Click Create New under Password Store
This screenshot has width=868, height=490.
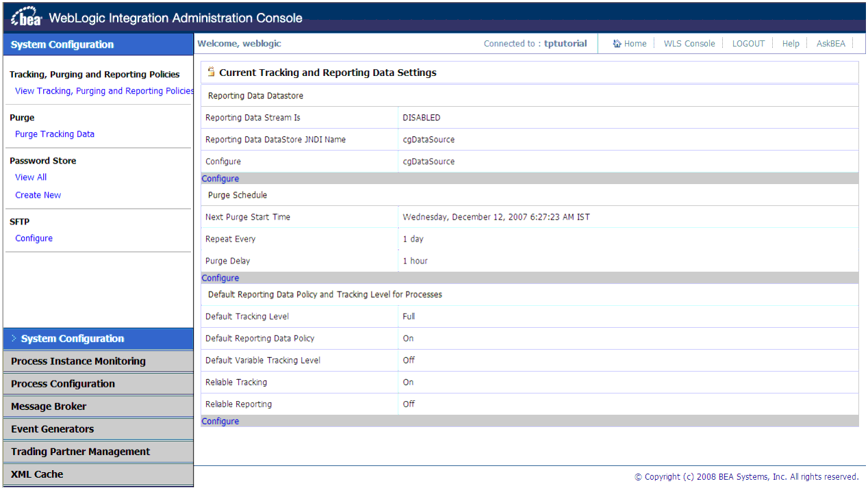tap(38, 195)
